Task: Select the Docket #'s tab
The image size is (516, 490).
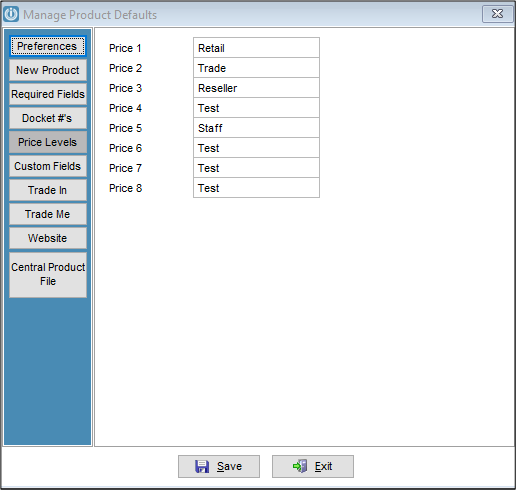Action: [x=48, y=118]
